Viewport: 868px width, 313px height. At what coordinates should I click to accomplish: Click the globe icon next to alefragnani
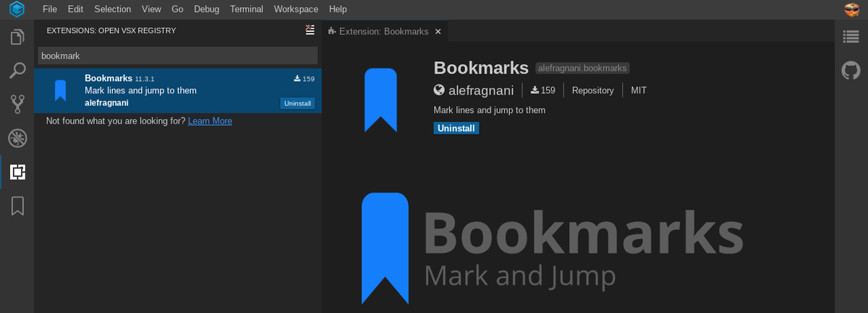[439, 90]
